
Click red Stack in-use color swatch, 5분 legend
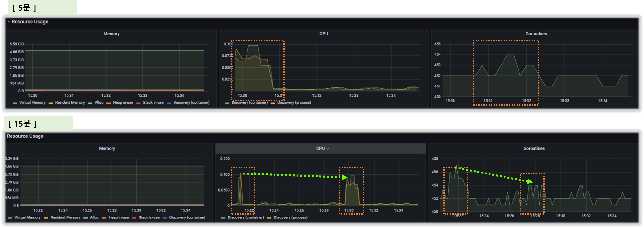(139, 103)
